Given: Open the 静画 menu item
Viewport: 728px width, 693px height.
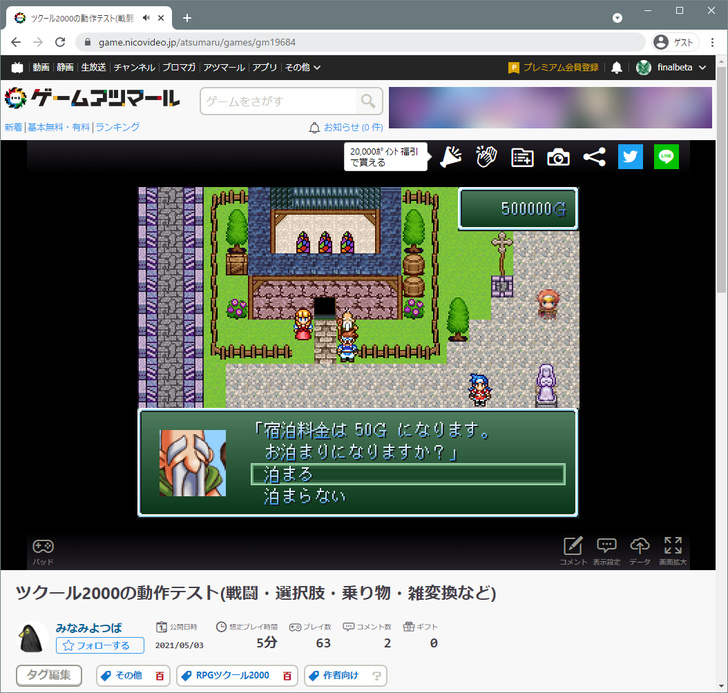Looking at the screenshot, I should [65, 68].
